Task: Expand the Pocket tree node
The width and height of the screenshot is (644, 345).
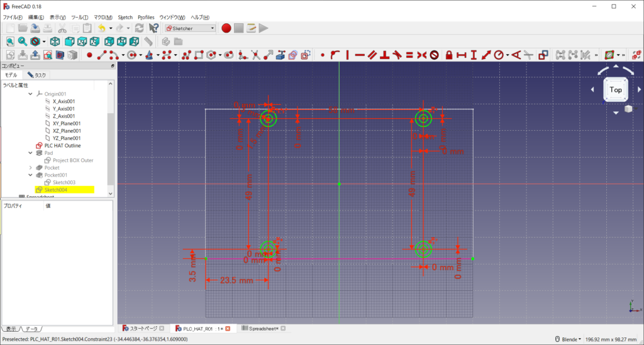Action: click(x=31, y=168)
